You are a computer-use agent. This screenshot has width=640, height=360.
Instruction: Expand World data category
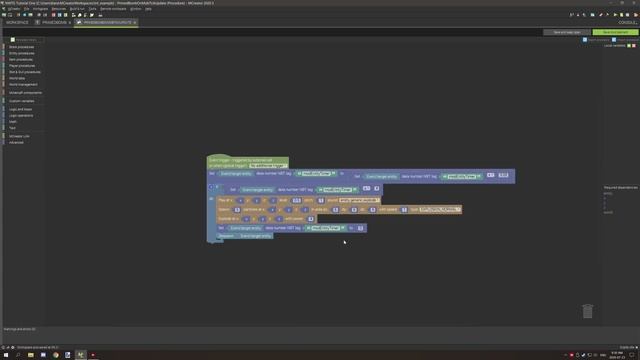17,78
